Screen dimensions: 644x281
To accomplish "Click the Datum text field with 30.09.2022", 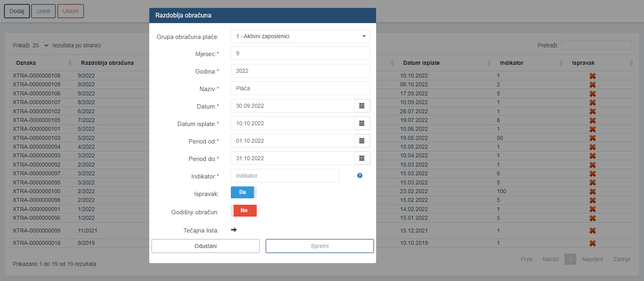I will point(293,106).
